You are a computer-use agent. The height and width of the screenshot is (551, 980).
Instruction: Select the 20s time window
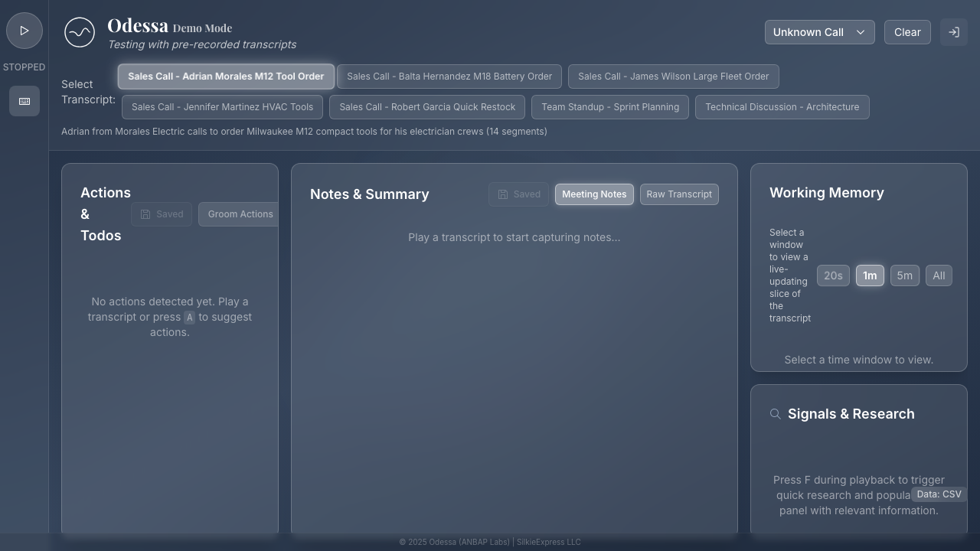coord(833,275)
